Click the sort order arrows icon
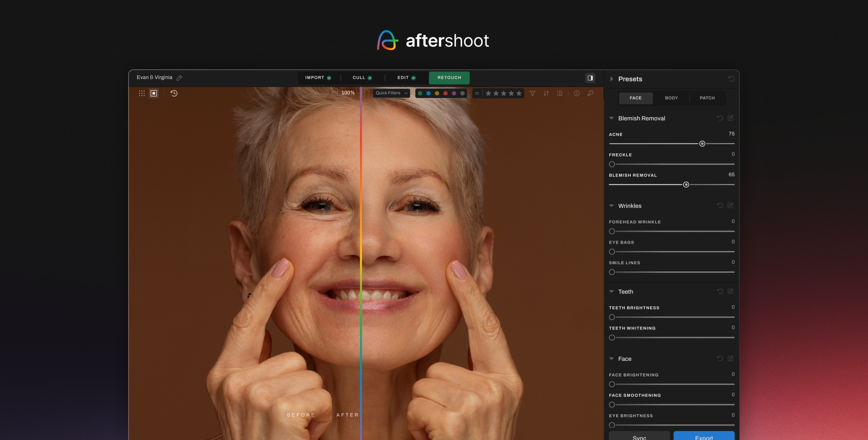 546,93
